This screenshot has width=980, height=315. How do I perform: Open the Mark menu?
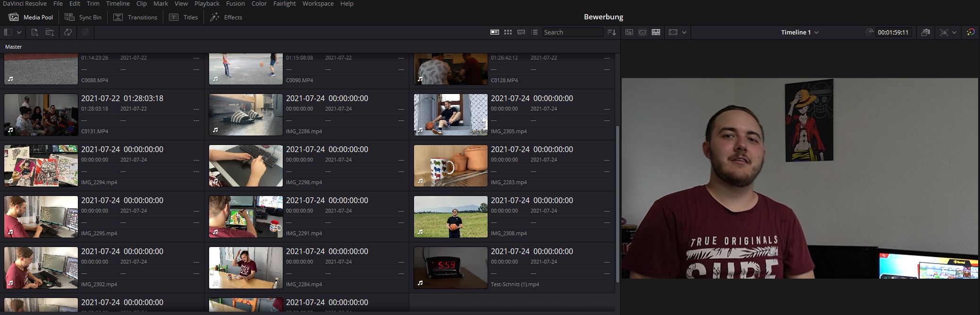click(161, 3)
